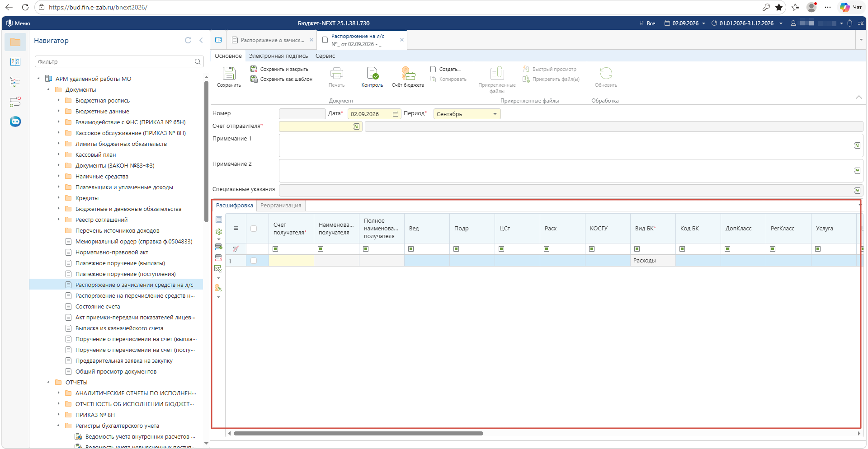Toggle the select-all header checkbox

click(254, 229)
